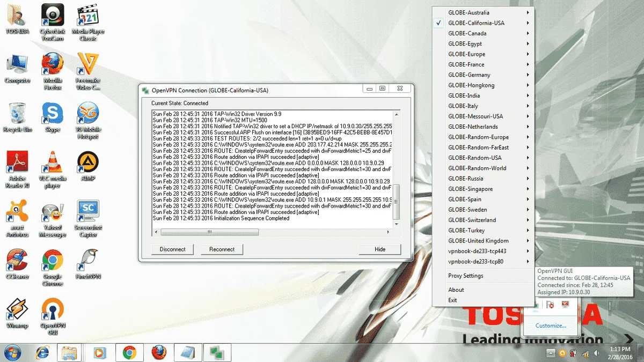Click the Reconnect button
The width and height of the screenshot is (644, 362).
coord(222,249)
